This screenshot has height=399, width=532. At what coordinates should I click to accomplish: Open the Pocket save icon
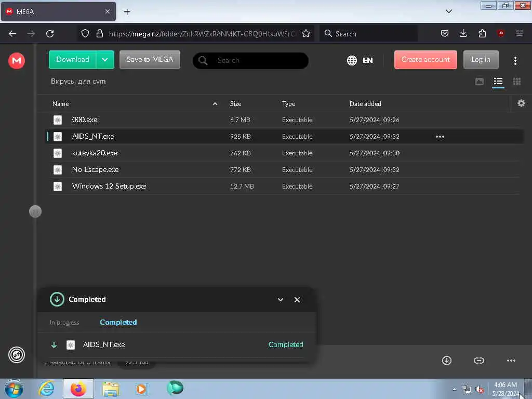pyautogui.click(x=445, y=33)
